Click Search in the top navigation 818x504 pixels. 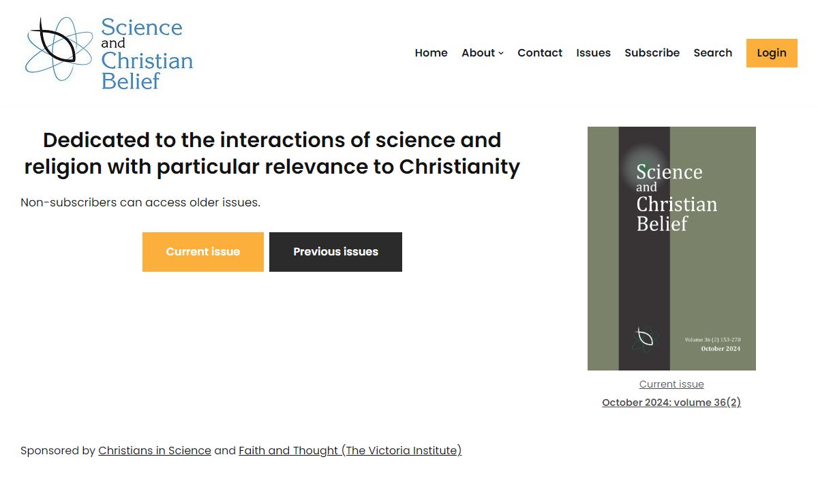712,53
